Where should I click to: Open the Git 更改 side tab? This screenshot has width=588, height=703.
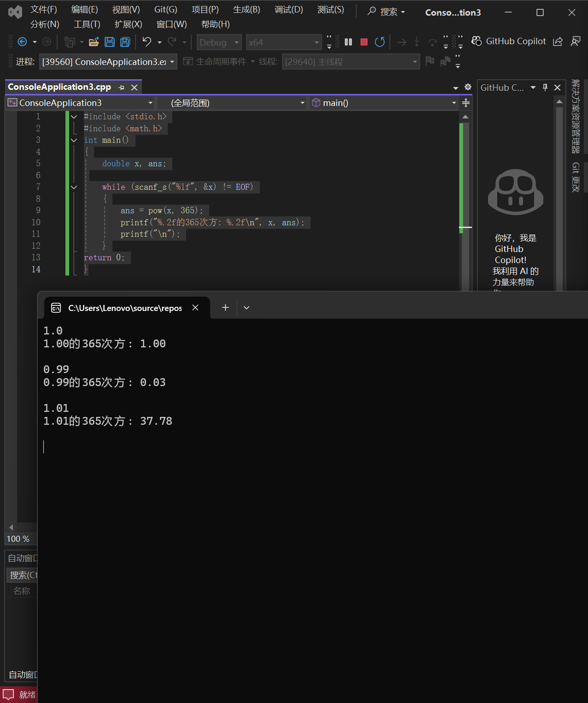[576, 177]
